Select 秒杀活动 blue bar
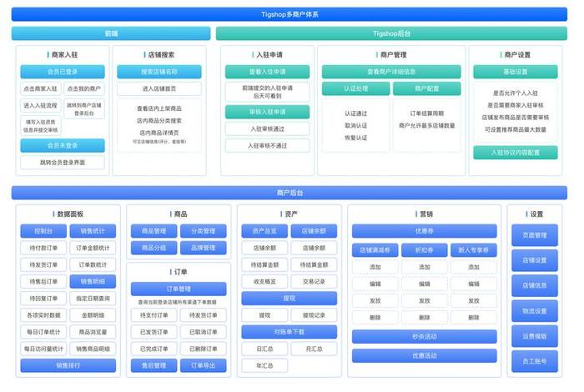584x392 pixels. 424,336
